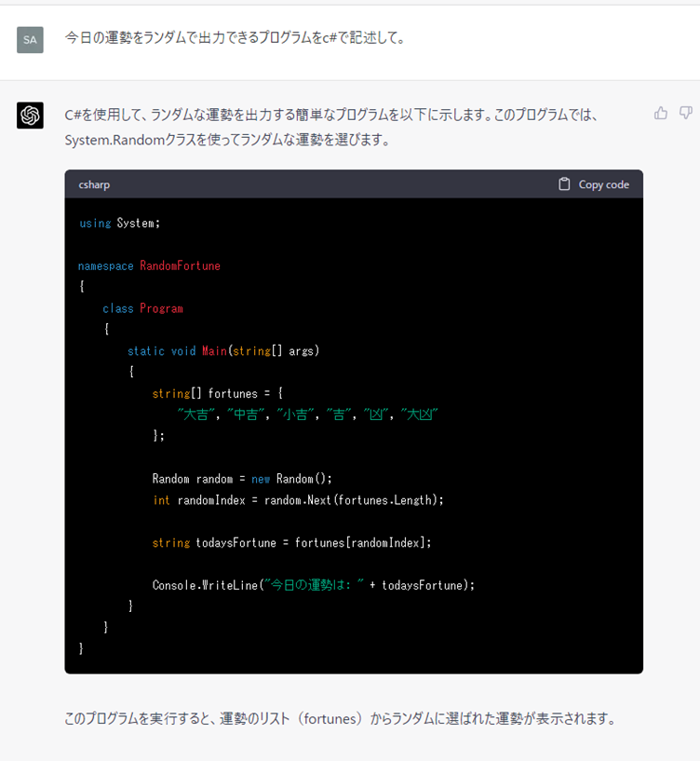Select the csharp language label on the code header
Screen dimensions: 700x761
pos(94,183)
